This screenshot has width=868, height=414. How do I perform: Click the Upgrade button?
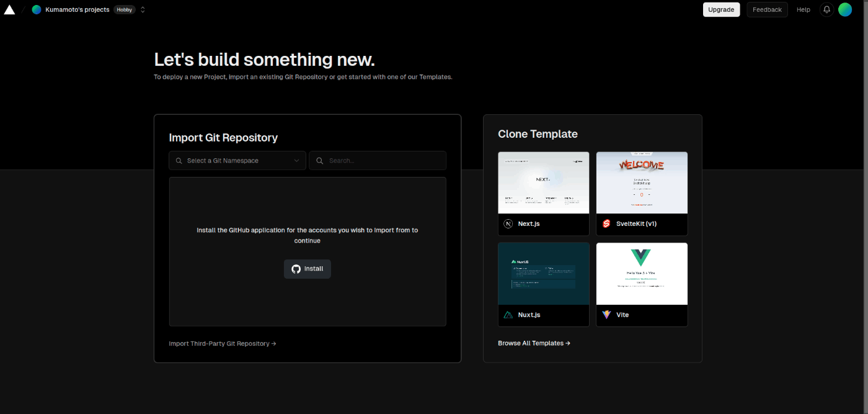pos(721,9)
